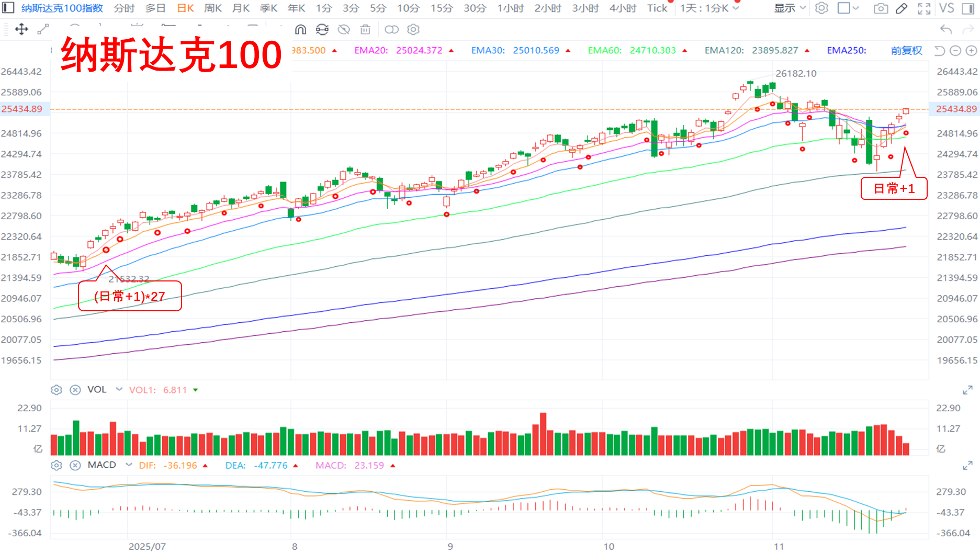
Task: Open the 1天:1分K period dropdown
Action: [x=709, y=8]
